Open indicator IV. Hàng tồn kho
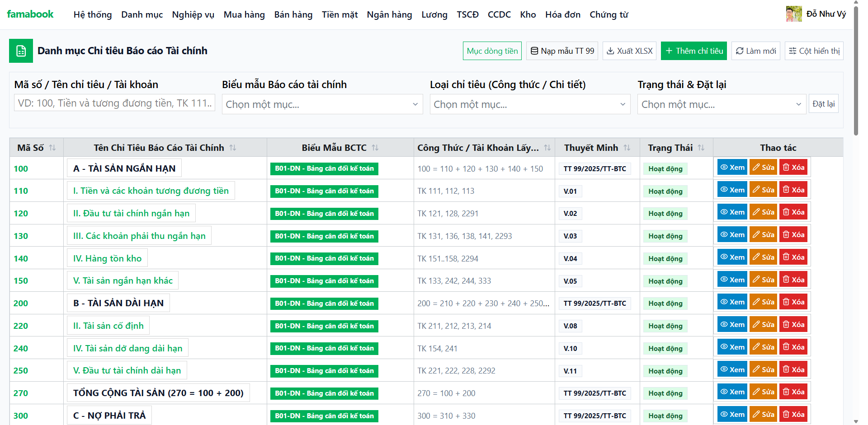Viewport: 868px width, 425px height. point(107,258)
